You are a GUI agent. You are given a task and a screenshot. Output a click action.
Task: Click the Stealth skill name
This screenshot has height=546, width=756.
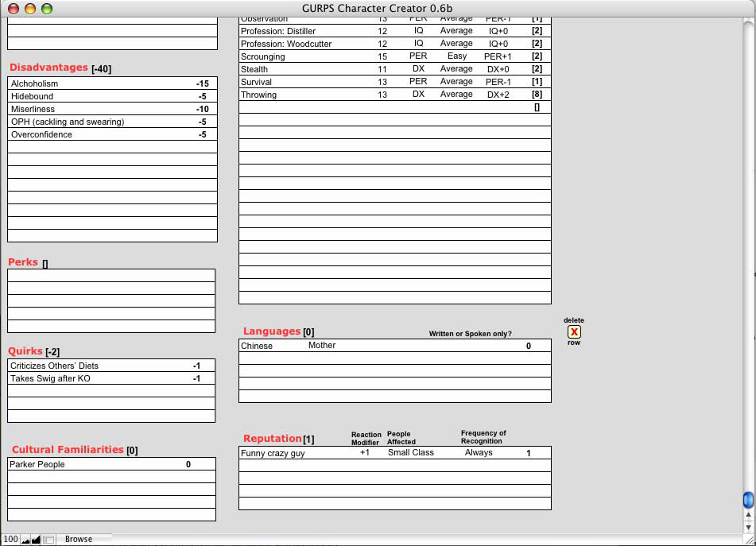click(x=254, y=69)
